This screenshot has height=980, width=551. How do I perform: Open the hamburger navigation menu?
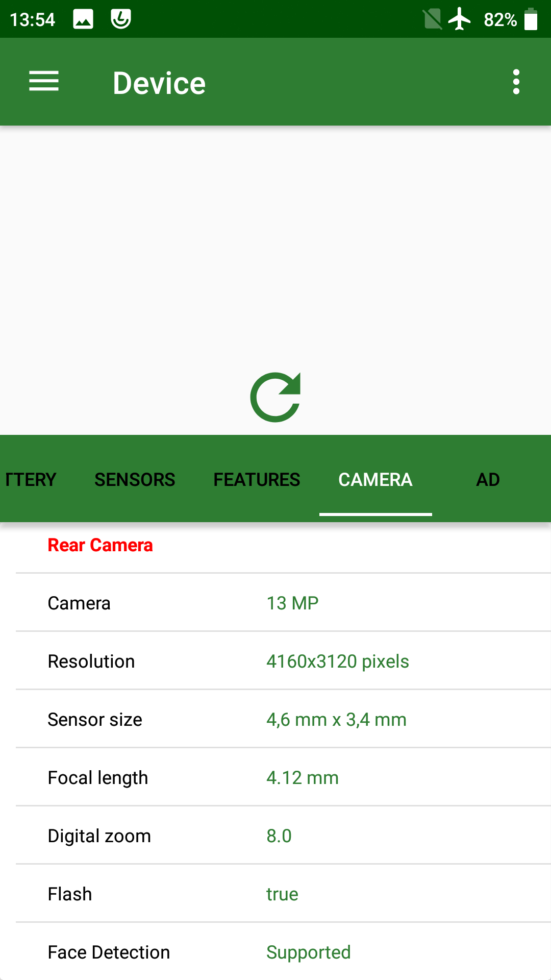[x=44, y=82]
